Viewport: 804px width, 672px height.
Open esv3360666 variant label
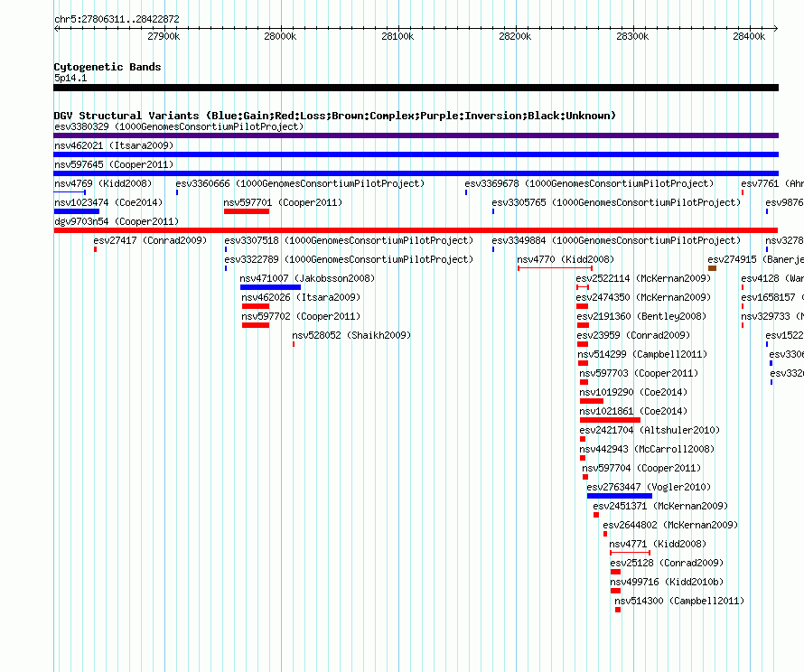point(300,183)
